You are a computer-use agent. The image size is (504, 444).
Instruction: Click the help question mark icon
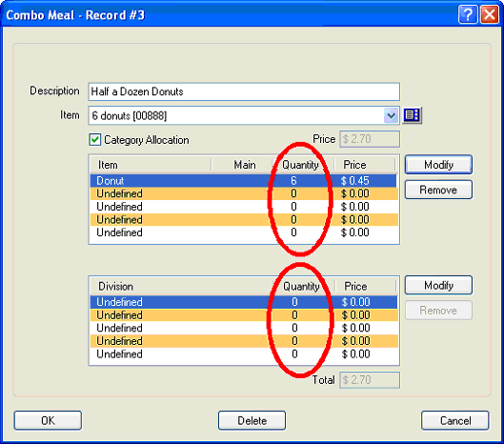coord(468,14)
